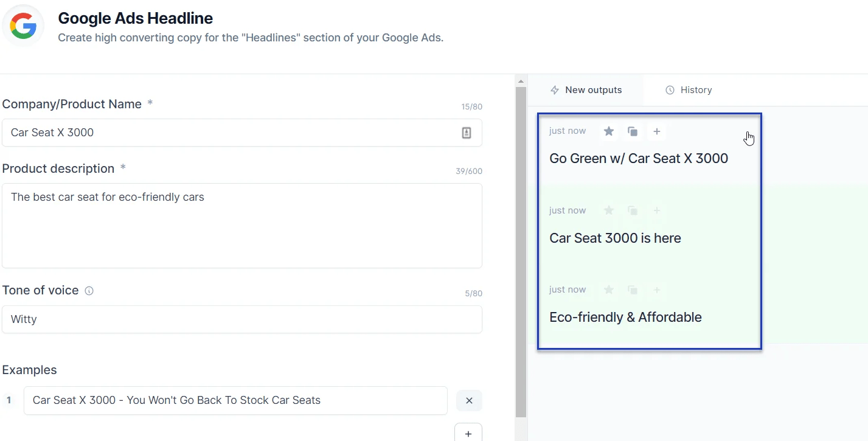
Task: Click into the Product description textarea
Action: [x=242, y=226]
